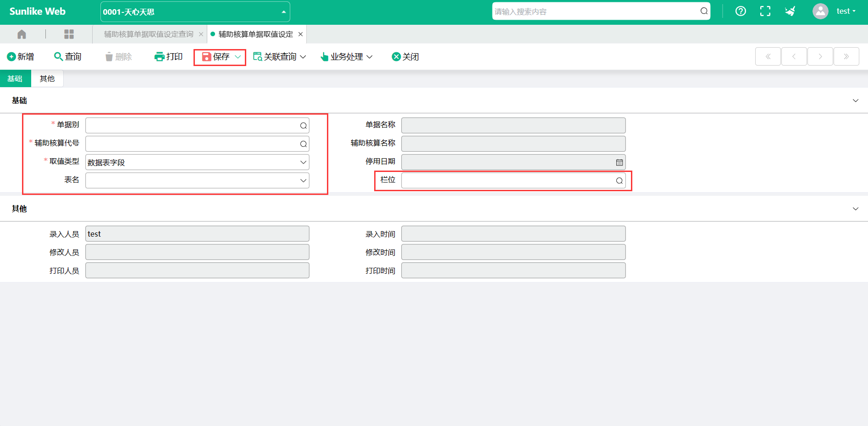868x426 pixels.
Task: Open calendar picker for 停用日期
Action: 619,162
